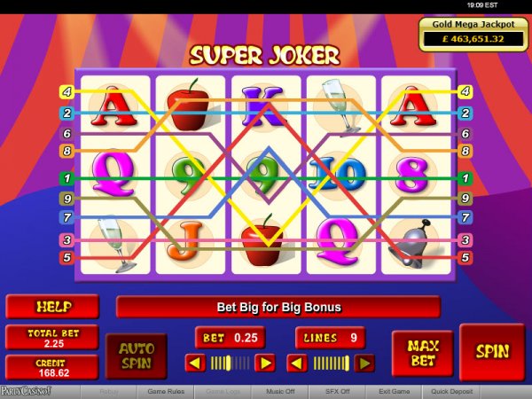Screen dimensions: 532x399
Task: Reduce number of lines with left arrow
Action: click(297, 363)
